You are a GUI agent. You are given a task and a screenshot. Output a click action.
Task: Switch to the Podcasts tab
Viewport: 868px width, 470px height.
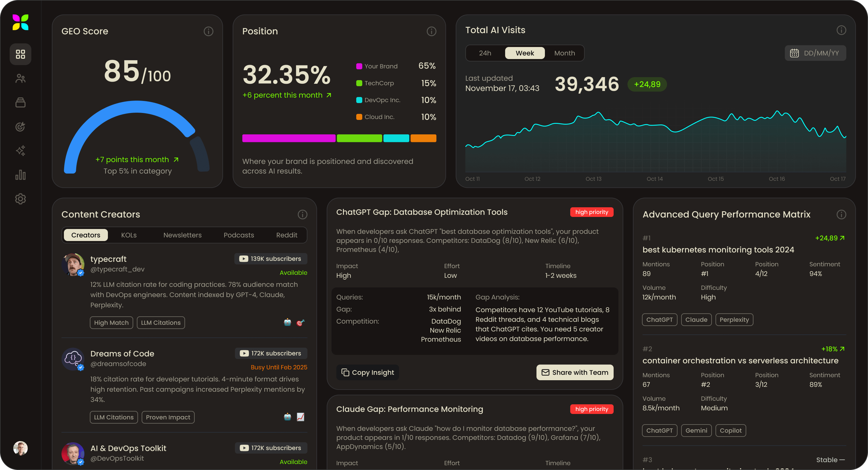tap(239, 235)
